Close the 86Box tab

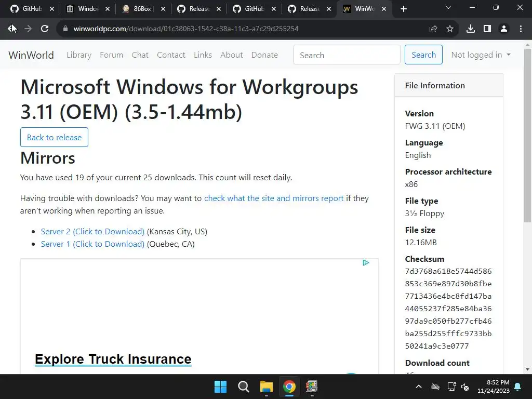[163, 9]
